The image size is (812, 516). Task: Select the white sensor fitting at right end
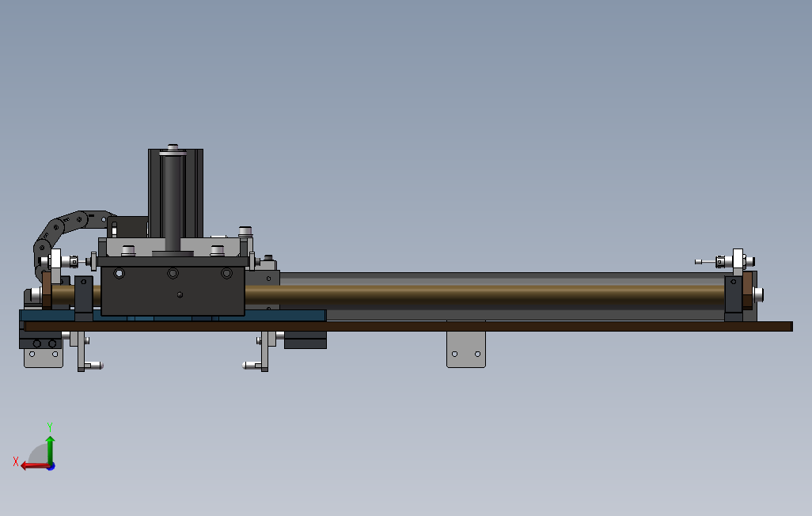point(726,262)
